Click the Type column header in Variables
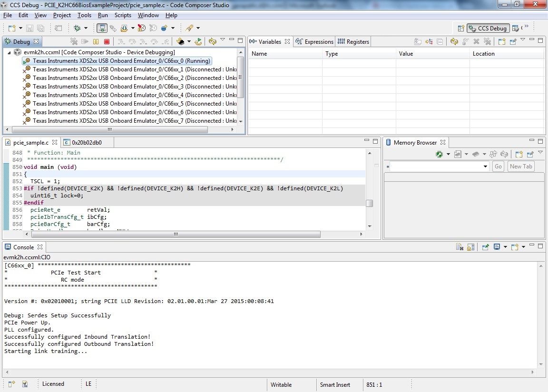 coord(359,54)
